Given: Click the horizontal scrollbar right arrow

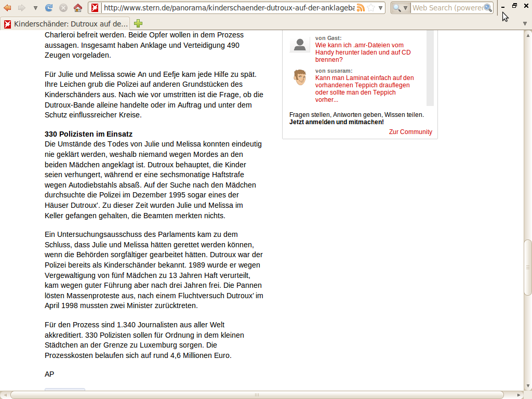Looking at the screenshot, I should pos(518,395).
